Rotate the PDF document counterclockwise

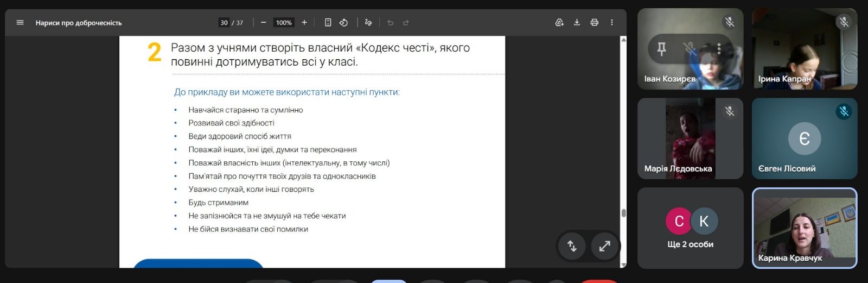point(343,23)
